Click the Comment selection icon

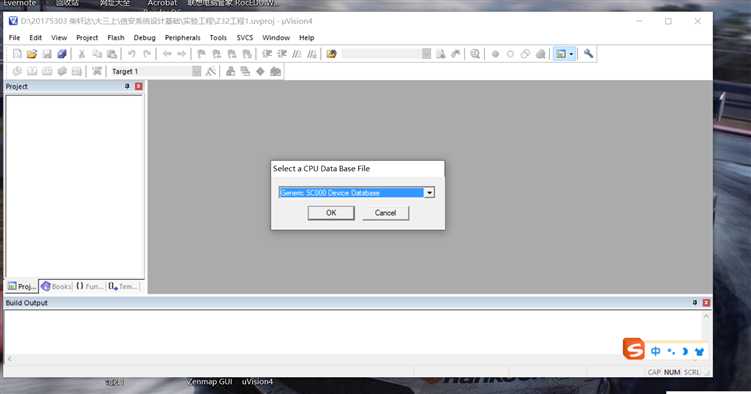(x=297, y=54)
